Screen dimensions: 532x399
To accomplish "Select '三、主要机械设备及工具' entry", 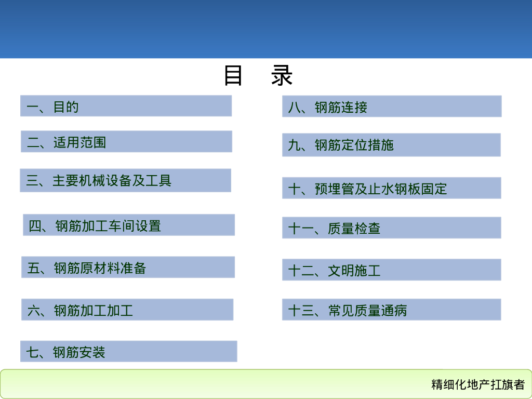I will pos(126,180).
